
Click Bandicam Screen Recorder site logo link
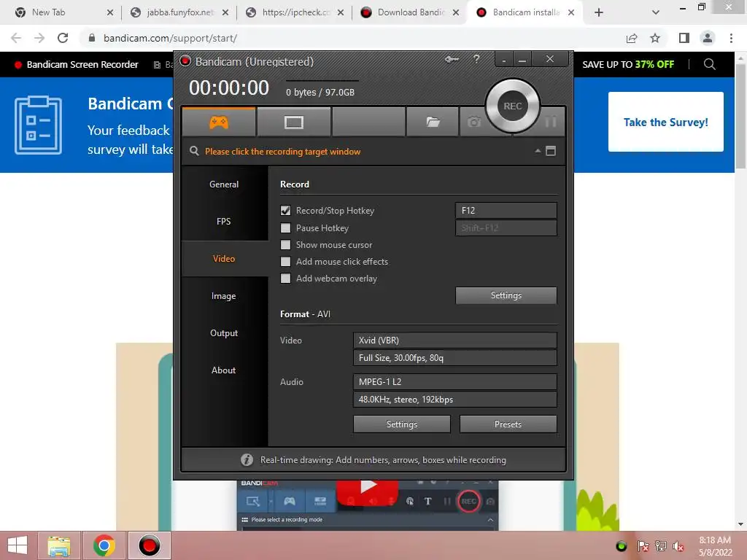pos(76,64)
